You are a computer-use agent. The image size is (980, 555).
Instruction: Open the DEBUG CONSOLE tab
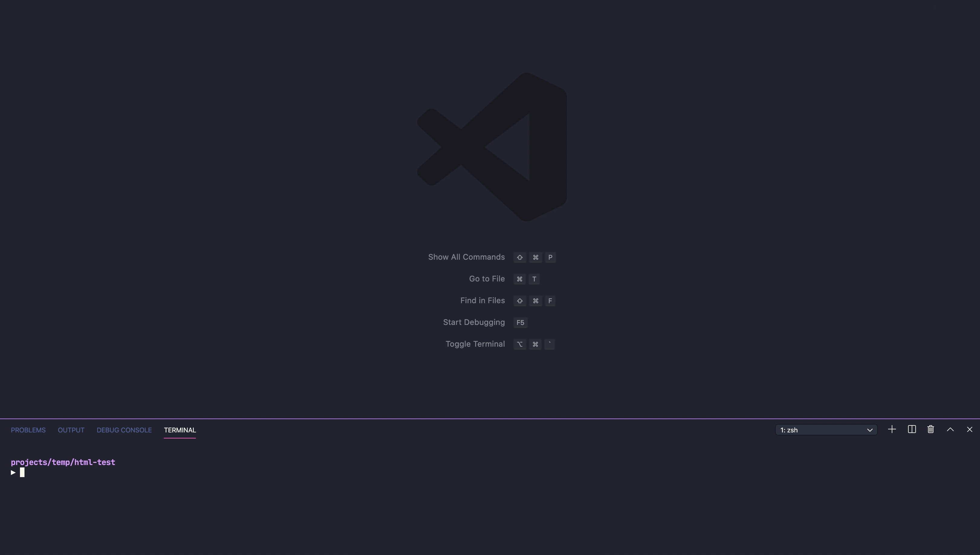[x=124, y=430]
